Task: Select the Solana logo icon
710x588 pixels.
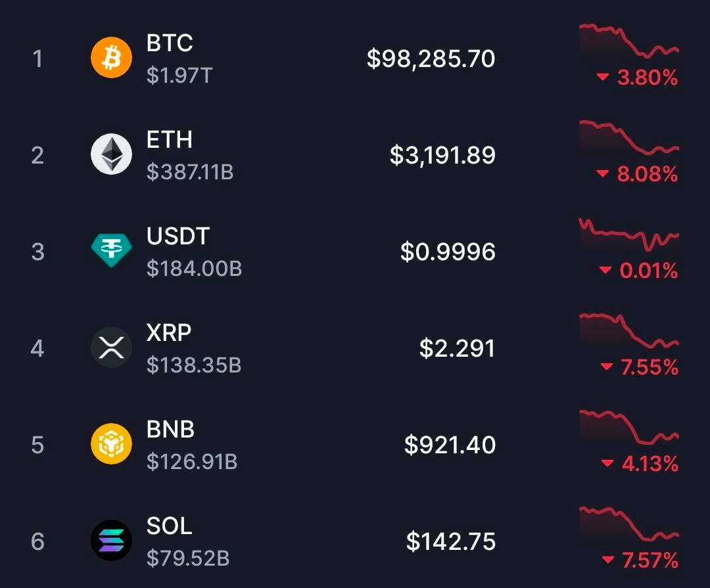Action: pyautogui.click(x=110, y=540)
